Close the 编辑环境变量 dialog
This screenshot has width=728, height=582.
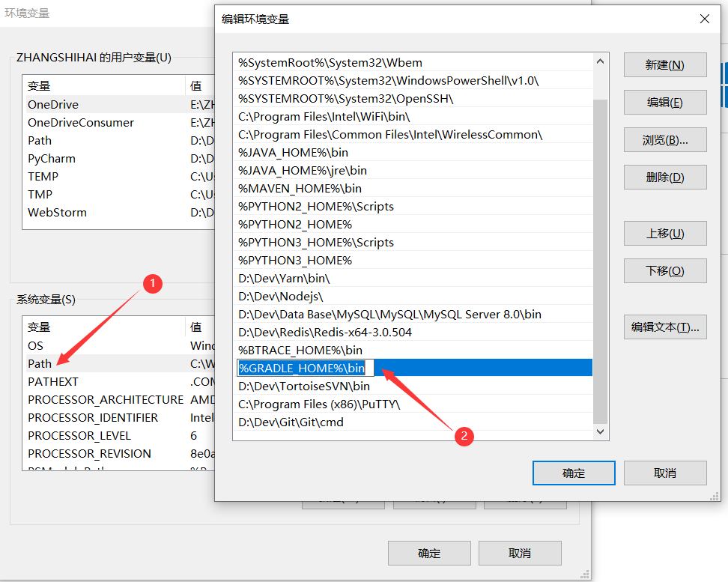[x=703, y=19]
